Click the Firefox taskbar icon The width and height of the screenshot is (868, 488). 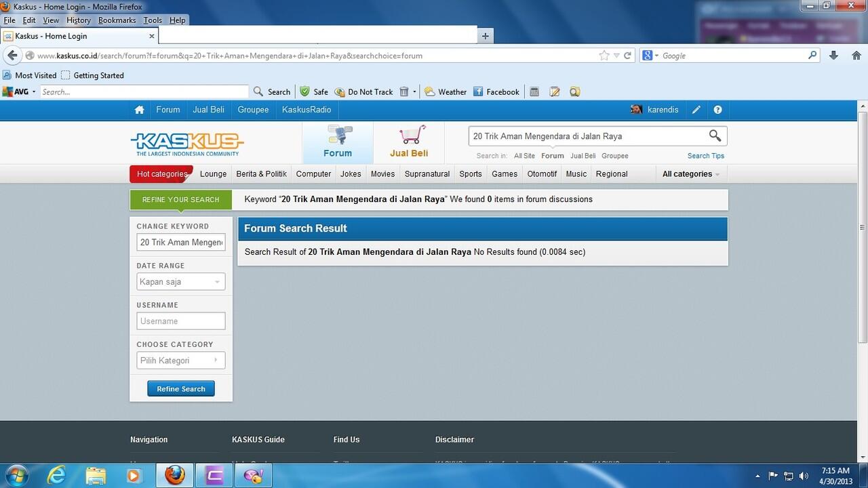[174, 476]
